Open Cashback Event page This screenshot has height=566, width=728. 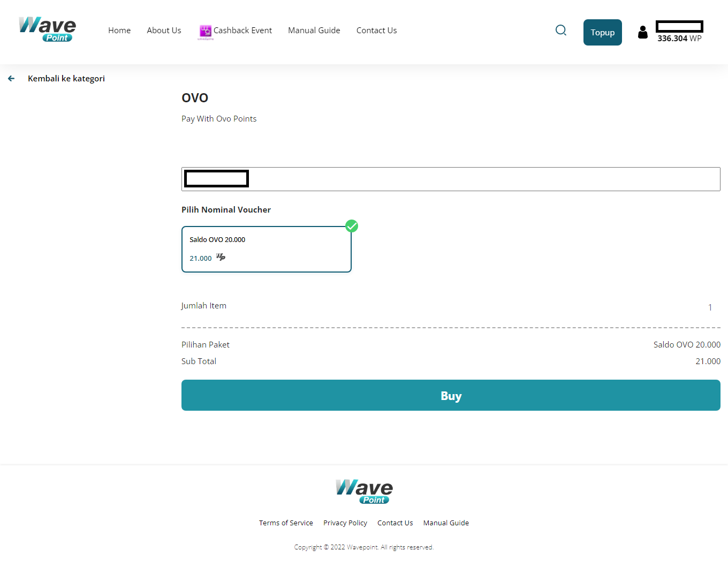click(x=242, y=31)
